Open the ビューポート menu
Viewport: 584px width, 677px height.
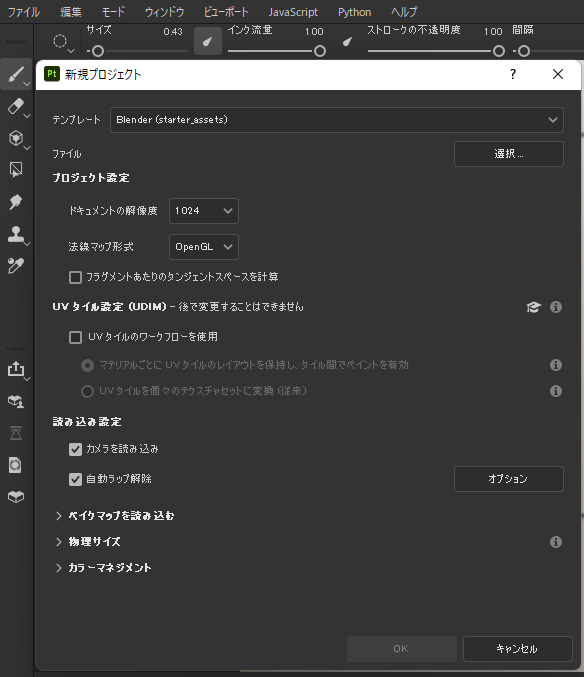(x=226, y=12)
